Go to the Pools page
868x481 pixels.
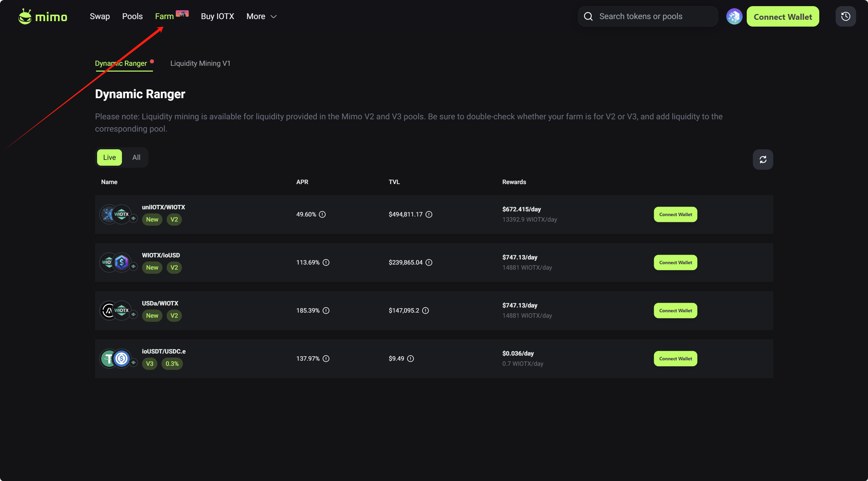click(x=132, y=16)
